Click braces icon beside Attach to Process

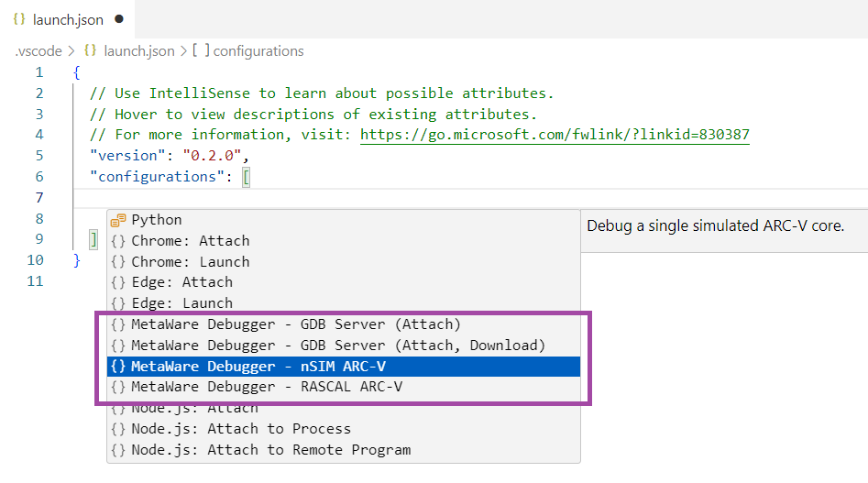pyautogui.click(x=118, y=429)
